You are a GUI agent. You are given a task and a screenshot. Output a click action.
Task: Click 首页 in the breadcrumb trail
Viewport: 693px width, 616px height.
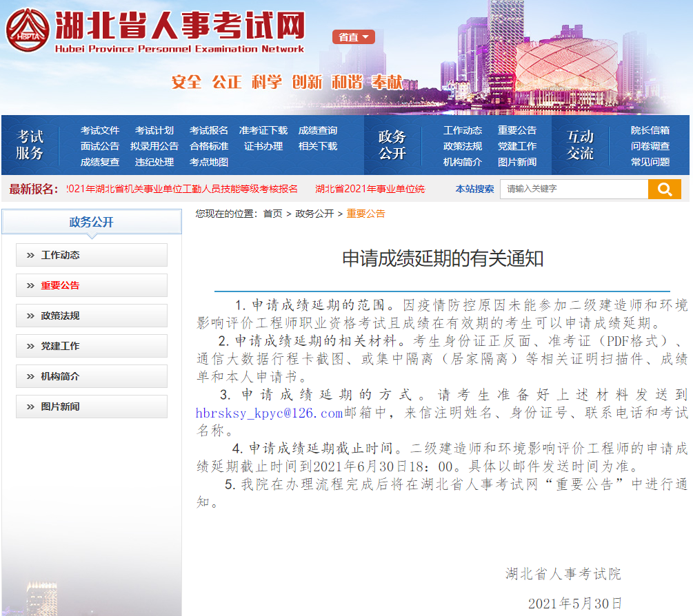tap(272, 214)
